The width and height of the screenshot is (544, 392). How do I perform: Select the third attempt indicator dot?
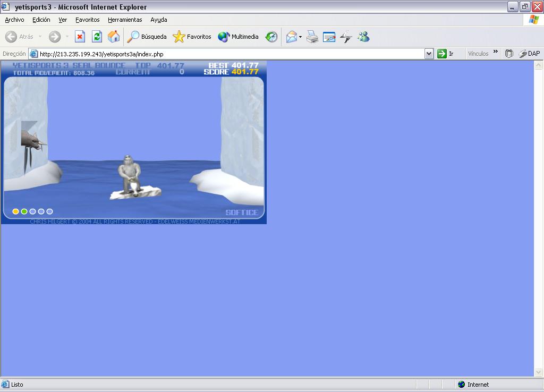[x=32, y=211]
